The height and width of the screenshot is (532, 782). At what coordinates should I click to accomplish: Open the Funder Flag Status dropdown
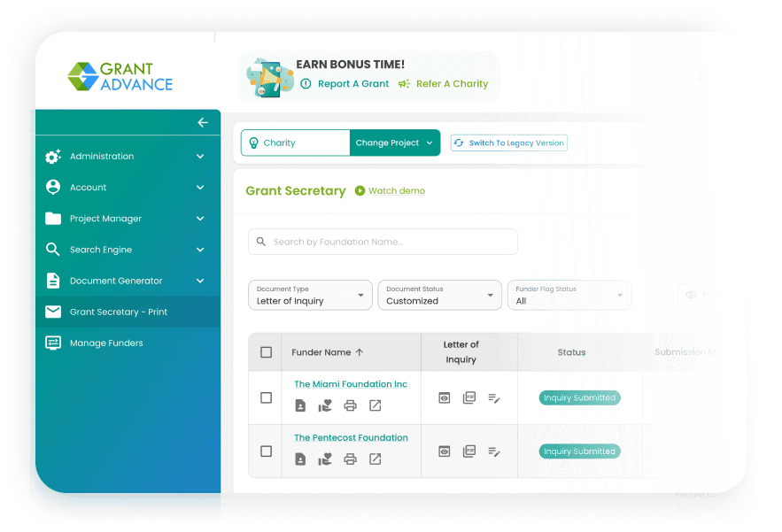point(569,295)
